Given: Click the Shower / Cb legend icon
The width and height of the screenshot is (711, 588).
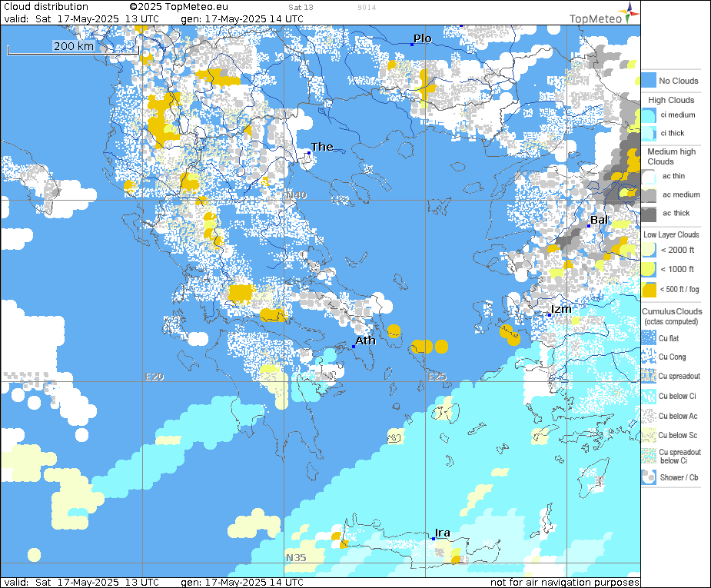Looking at the screenshot, I should pyautogui.click(x=649, y=477).
